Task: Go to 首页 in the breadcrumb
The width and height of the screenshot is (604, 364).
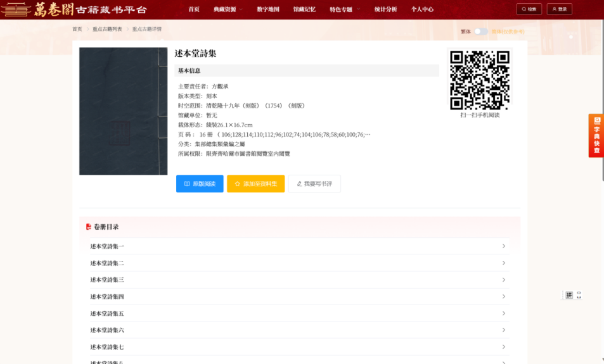Action: tap(77, 29)
